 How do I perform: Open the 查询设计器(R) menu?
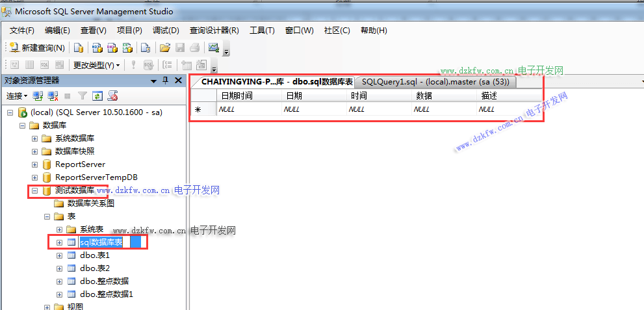tap(214, 31)
